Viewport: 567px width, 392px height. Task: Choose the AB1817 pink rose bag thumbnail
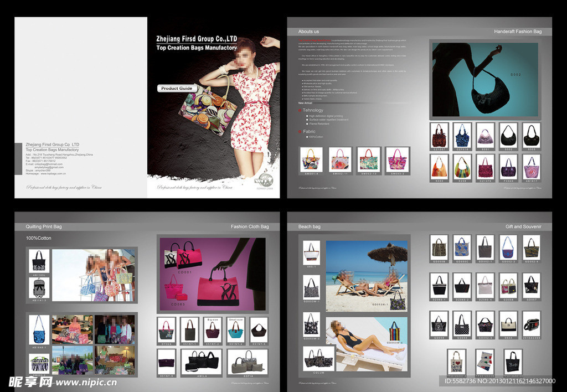pos(532,167)
